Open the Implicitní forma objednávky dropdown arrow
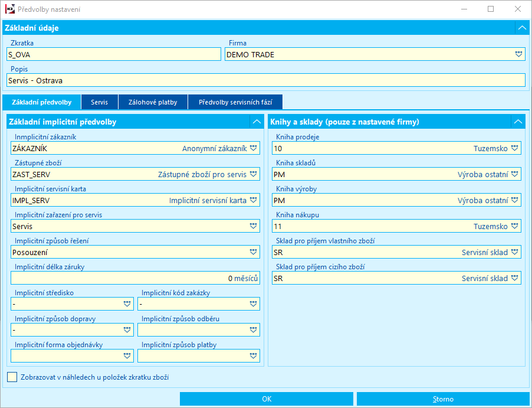 pyautogui.click(x=127, y=356)
